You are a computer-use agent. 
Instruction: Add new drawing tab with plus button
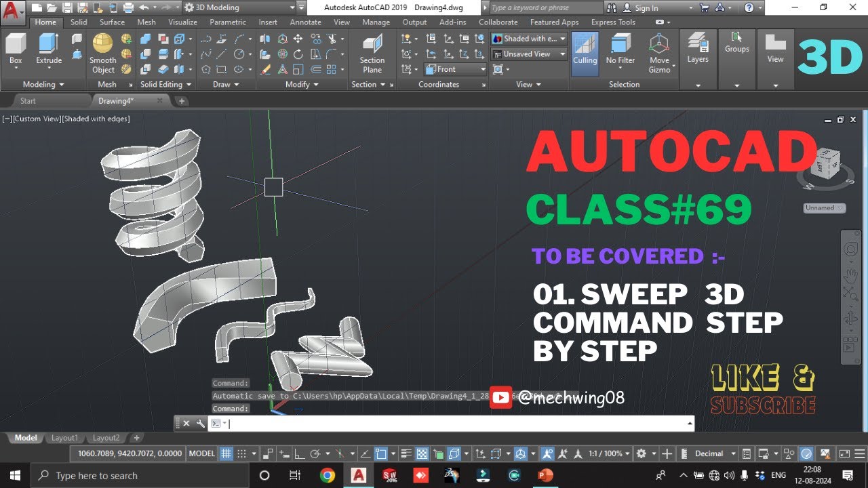(182, 101)
